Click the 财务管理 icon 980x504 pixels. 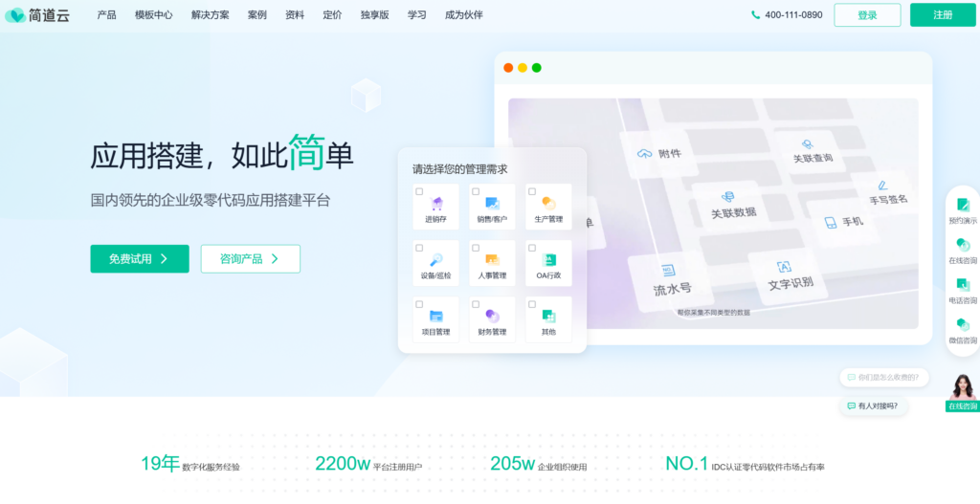click(x=493, y=316)
